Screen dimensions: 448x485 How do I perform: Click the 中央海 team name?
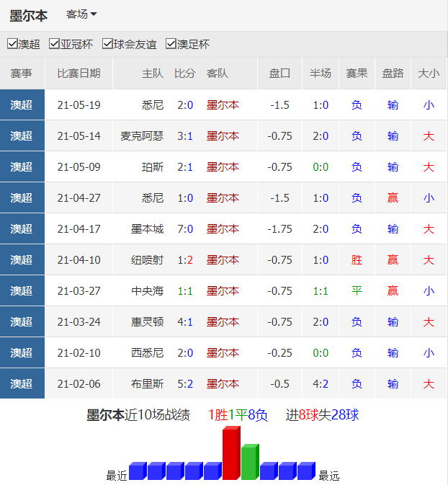[x=147, y=291]
